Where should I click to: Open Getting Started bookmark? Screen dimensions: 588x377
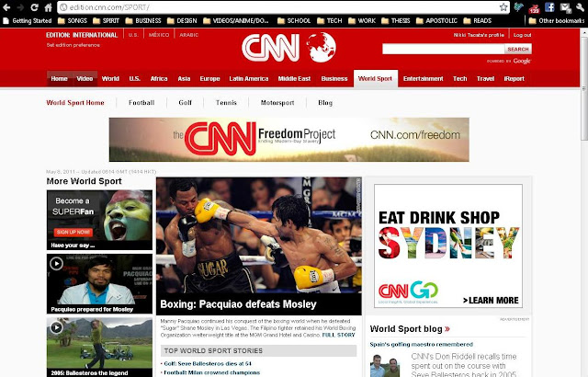click(x=28, y=20)
